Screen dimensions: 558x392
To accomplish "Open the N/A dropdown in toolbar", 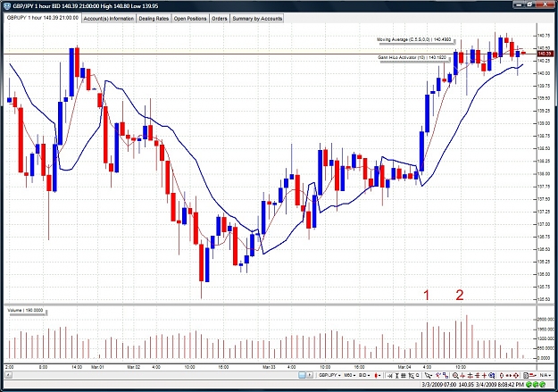I will point(546,375).
